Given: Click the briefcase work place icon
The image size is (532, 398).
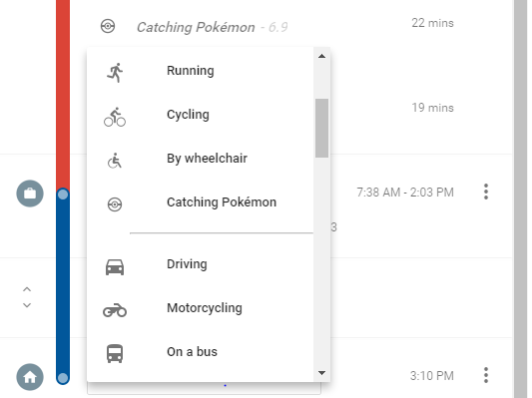Looking at the screenshot, I should click(x=30, y=194).
